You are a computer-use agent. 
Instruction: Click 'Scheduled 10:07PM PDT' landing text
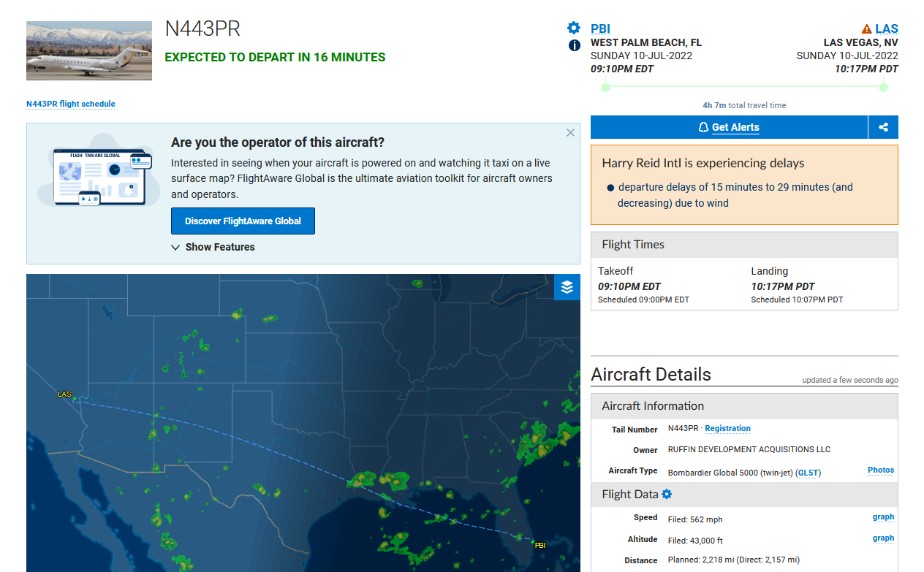(797, 300)
